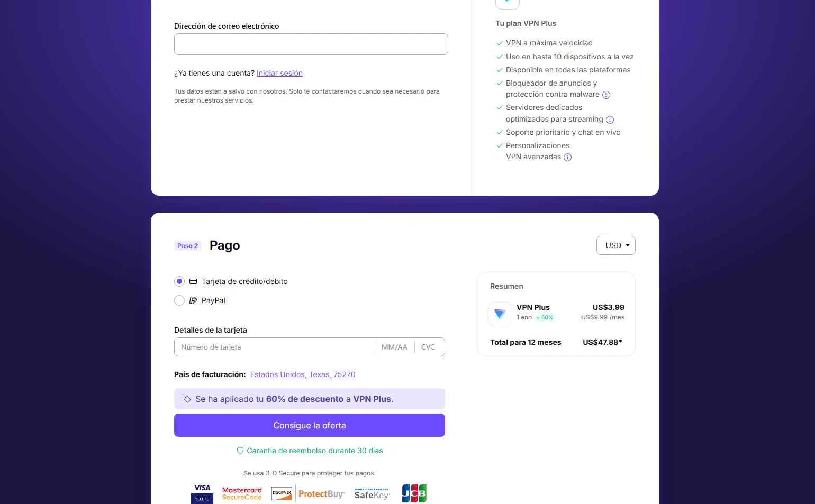Click the American Express SafeKey logo
Image resolution: width=815 pixels, height=504 pixels.
coord(372,494)
